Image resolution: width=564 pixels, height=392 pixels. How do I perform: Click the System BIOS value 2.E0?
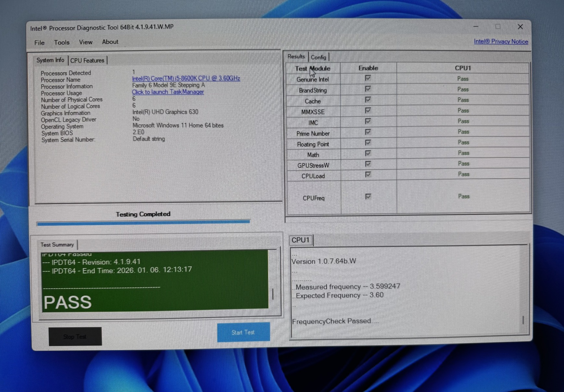pyautogui.click(x=138, y=132)
